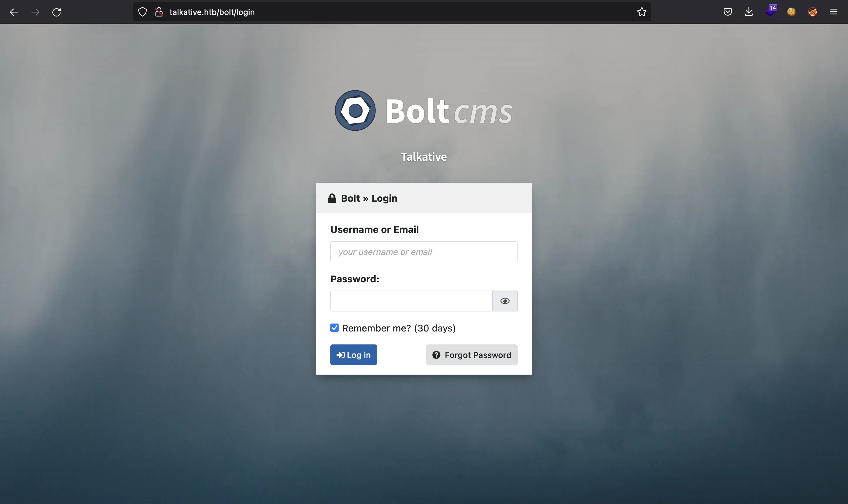Click the Password: label

pyautogui.click(x=355, y=279)
